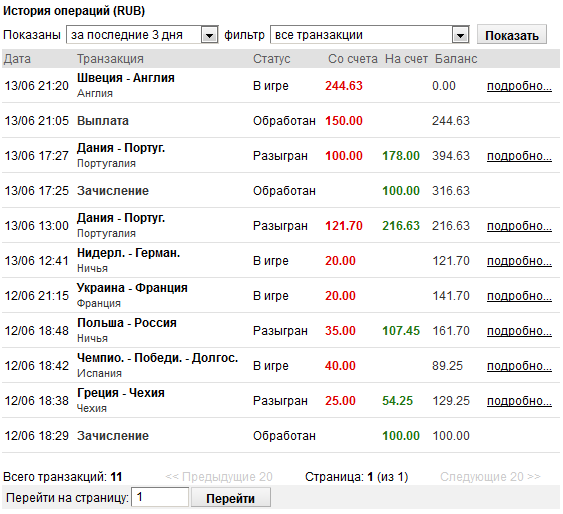Open подробно link for Дания - Португ. at 13:00

point(519,226)
